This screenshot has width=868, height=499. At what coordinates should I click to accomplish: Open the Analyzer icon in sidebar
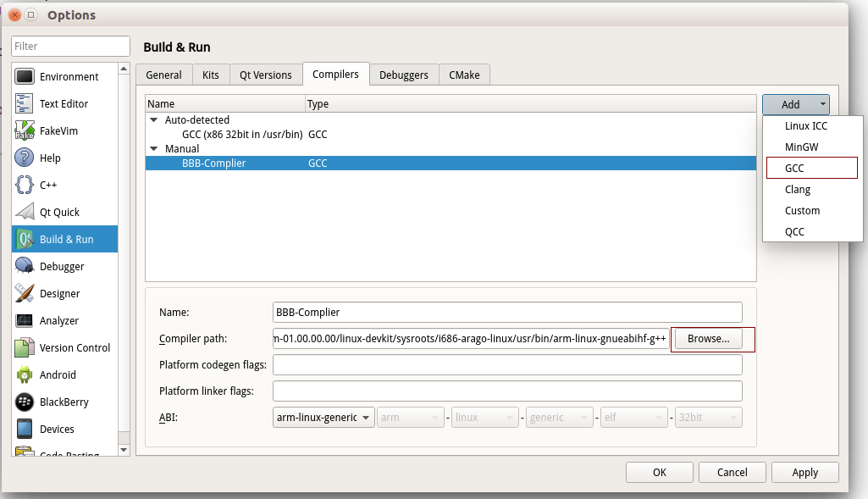click(25, 321)
